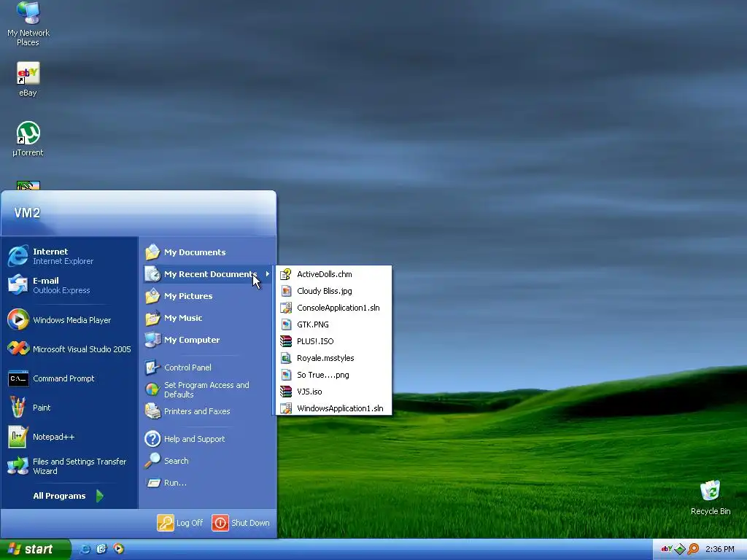Click Outlook Express Quick Launch icon
Viewport: 747px width, 560px height.
click(x=101, y=549)
